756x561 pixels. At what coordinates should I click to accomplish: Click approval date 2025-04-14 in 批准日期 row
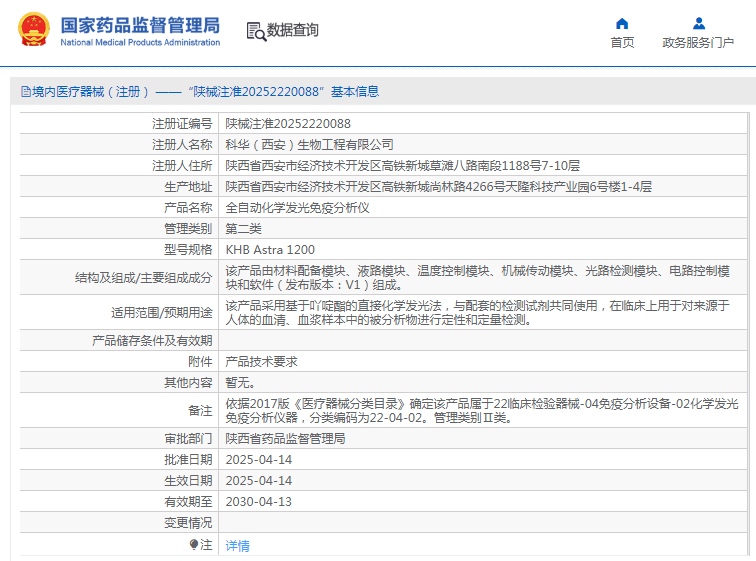point(258,460)
